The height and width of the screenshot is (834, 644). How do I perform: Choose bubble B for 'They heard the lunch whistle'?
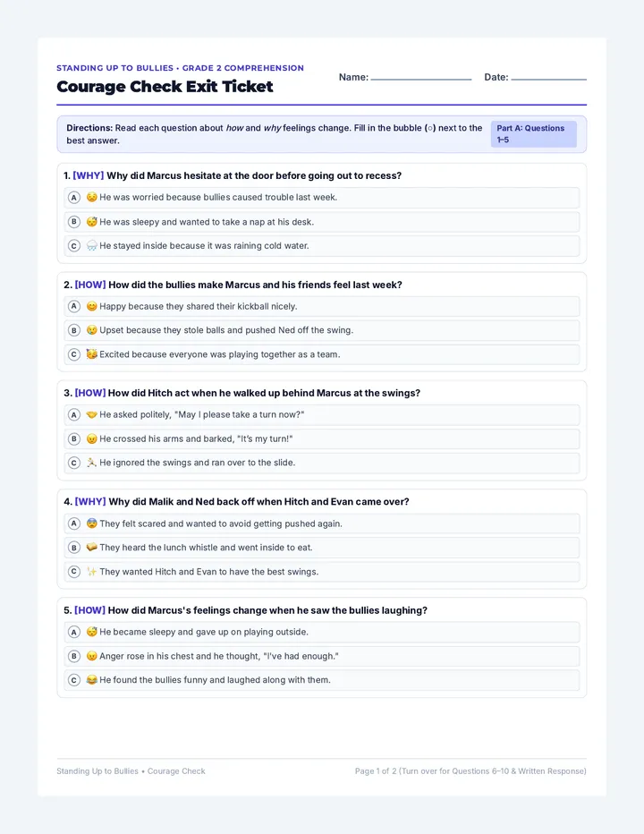74,548
